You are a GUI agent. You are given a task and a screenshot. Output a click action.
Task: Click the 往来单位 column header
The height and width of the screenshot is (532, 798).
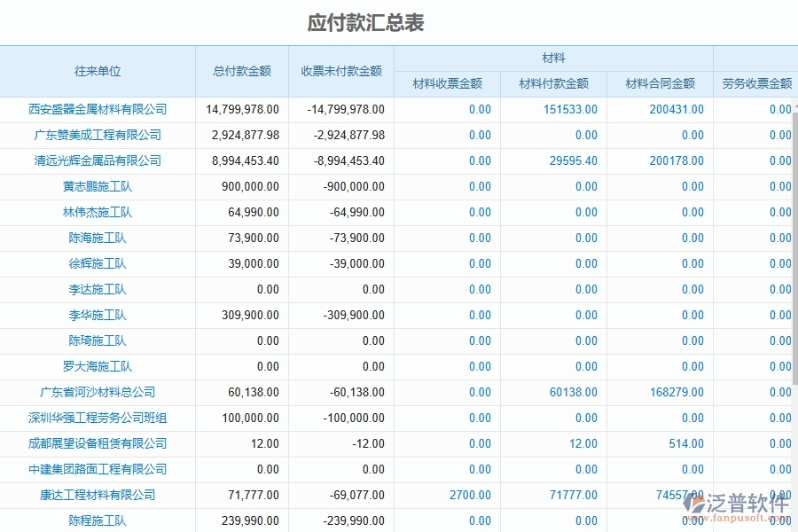pyautogui.click(x=98, y=71)
